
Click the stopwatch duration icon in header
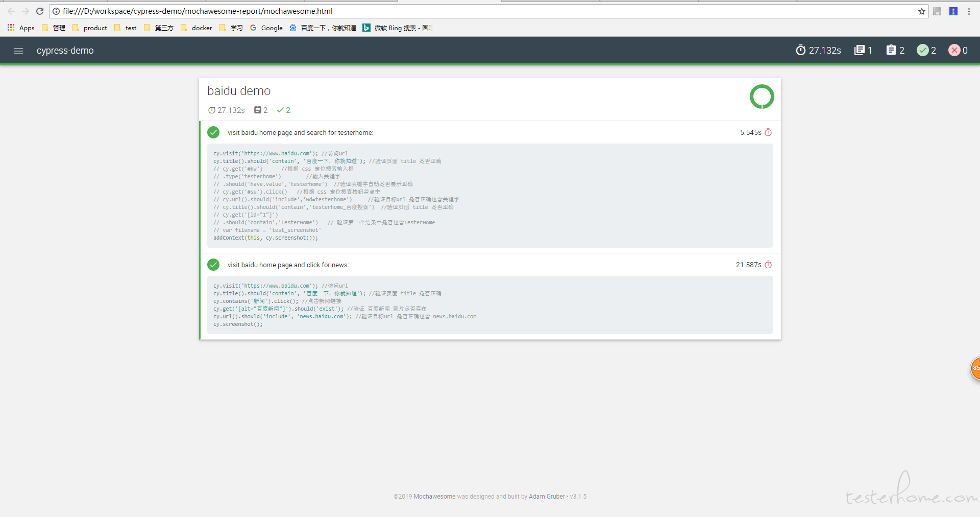point(801,50)
